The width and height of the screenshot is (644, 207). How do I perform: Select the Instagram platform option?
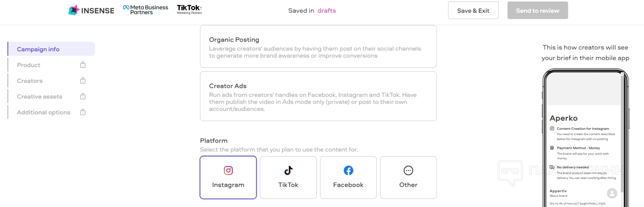click(228, 177)
